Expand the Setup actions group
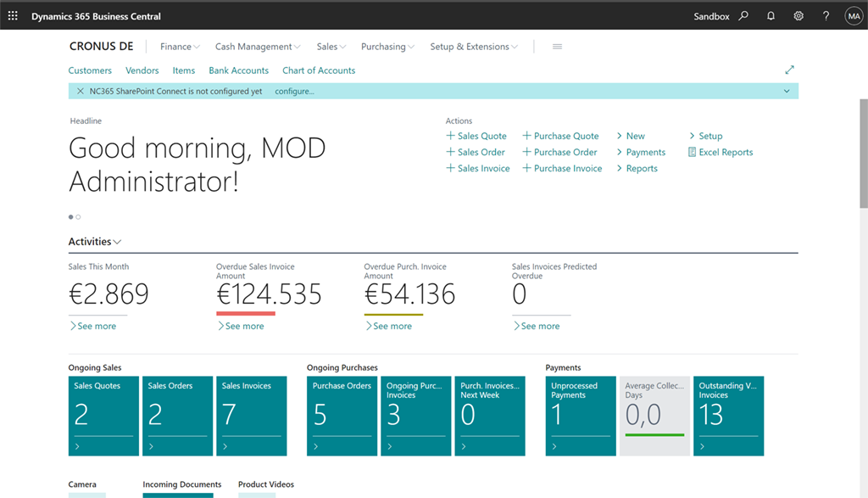Viewport: 868px width, 498px height. coord(706,136)
